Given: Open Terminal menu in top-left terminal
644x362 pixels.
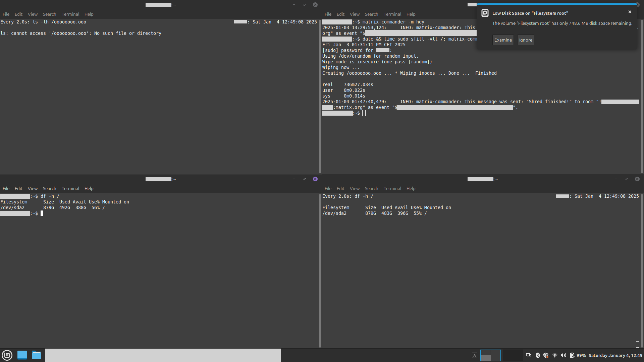Looking at the screenshot, I should click(70, 14).
